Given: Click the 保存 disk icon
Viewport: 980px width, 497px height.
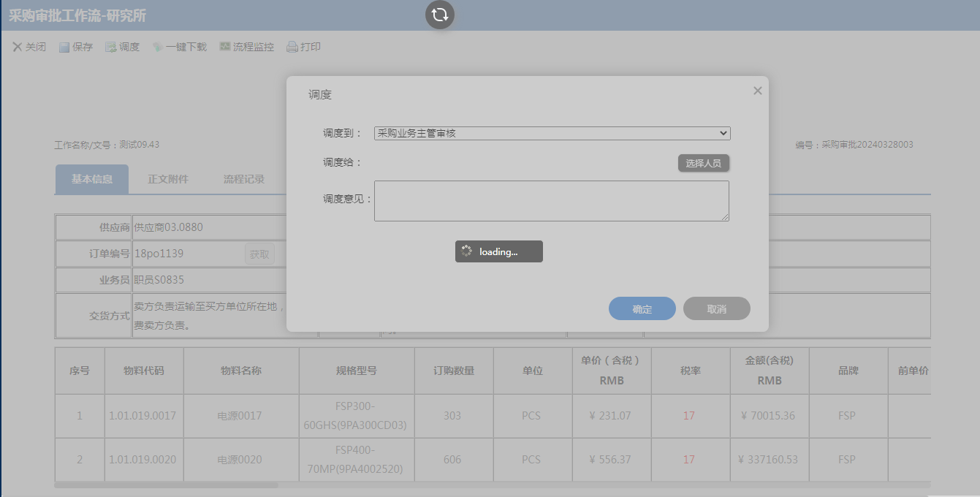Looking at the screenshot, I should pos(64,47).
